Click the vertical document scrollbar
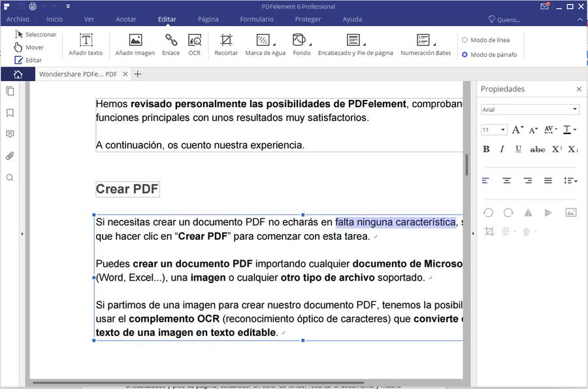The height and width of the screenshot is (389, 588). point(467,165)
